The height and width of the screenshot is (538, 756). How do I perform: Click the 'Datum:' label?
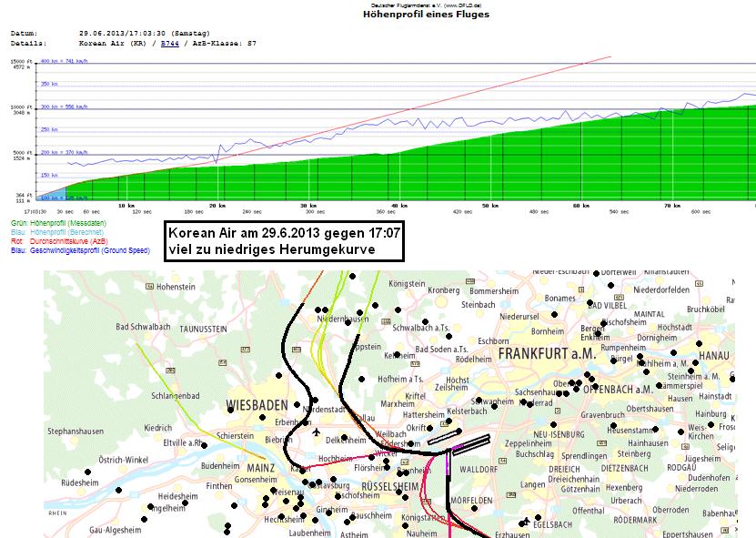tap(24, 34)
